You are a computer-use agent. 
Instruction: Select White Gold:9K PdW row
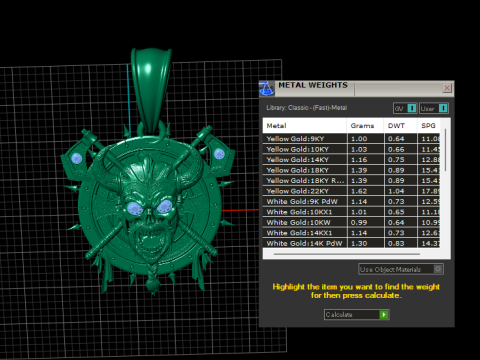point(351,202)
